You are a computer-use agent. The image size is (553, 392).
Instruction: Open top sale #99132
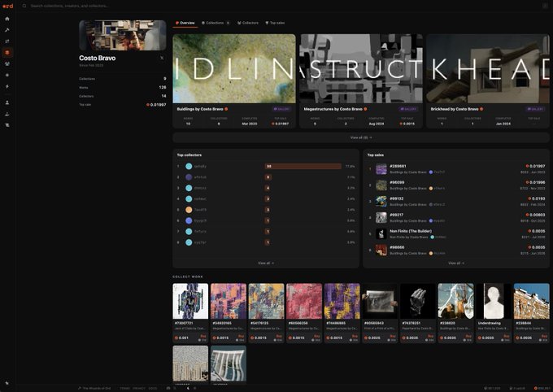(456, 202)
